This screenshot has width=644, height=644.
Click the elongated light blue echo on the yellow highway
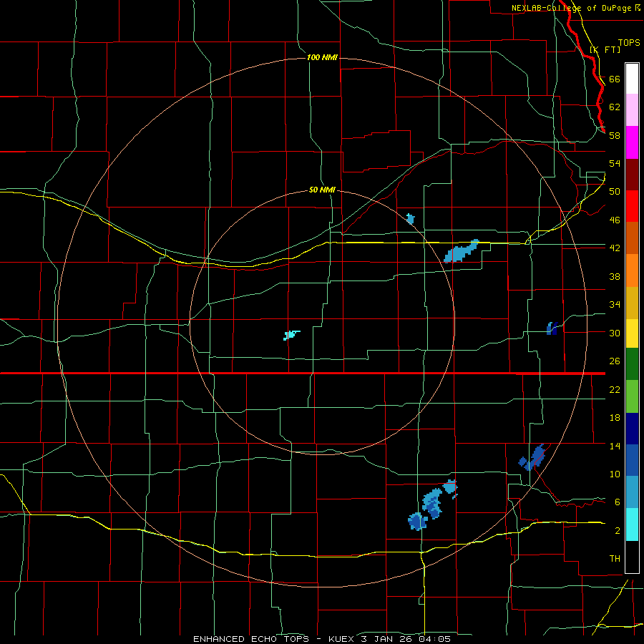[x=462, y=251]
